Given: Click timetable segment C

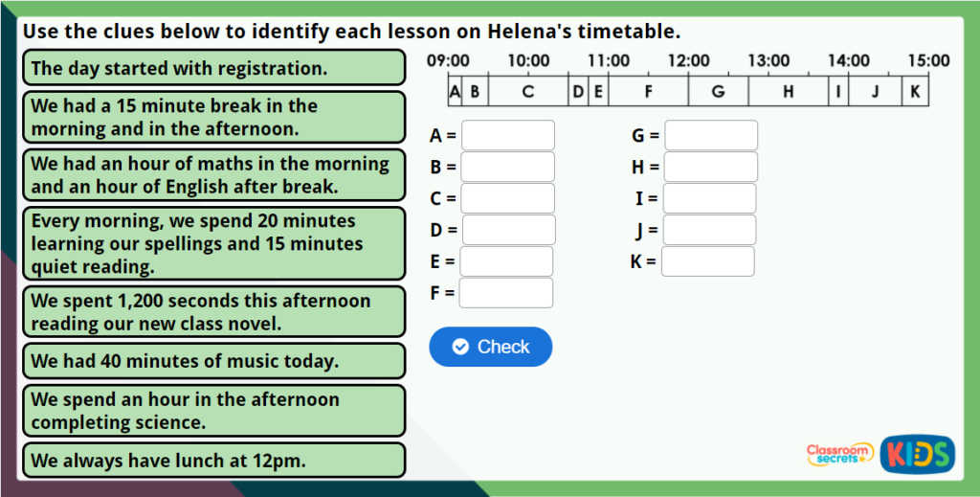Looking at the screenshot, I should click(x=527, y=92).
